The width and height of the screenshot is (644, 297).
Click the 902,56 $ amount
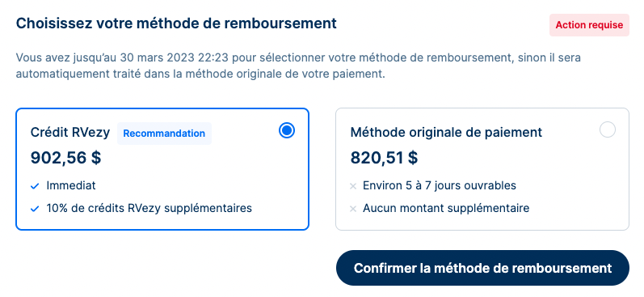coord(65,158)
